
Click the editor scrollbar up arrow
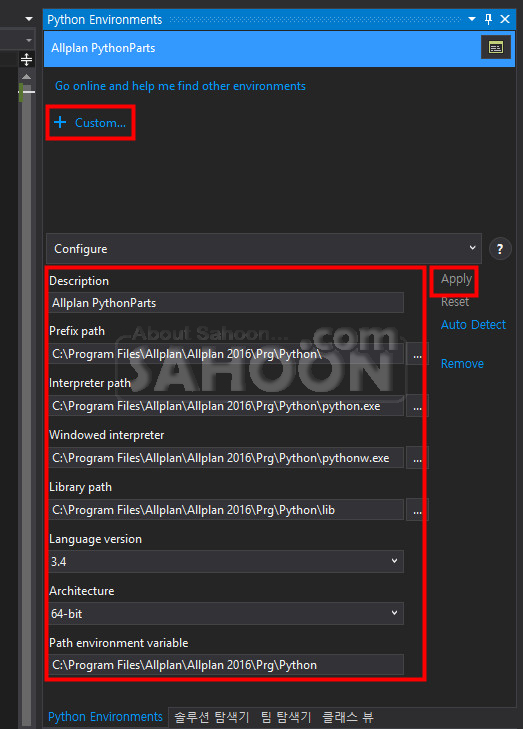point(26,76)
